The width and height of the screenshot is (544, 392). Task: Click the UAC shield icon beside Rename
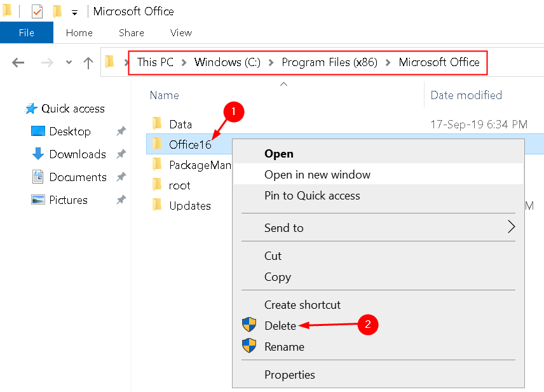coord(249,346)
